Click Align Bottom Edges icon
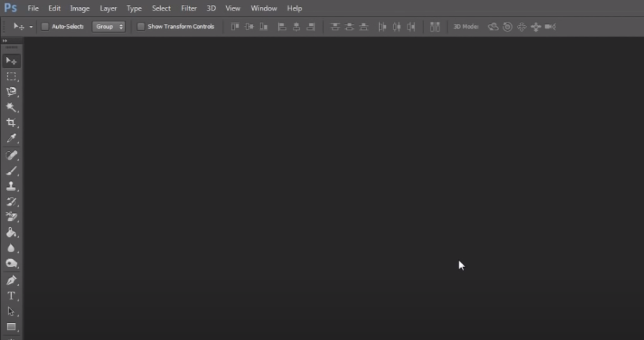The width and height of the screenshot is (644, 340). point(263,27)
